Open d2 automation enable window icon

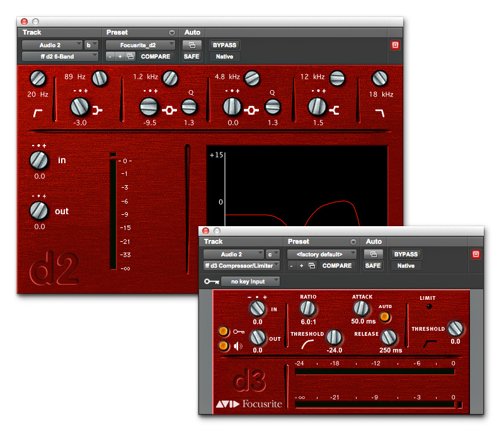point(192,45)
